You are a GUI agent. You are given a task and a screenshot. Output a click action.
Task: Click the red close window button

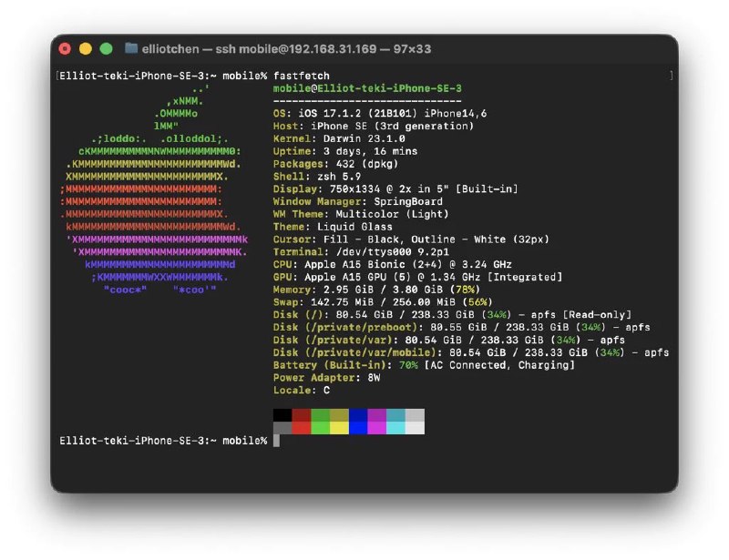65,49
